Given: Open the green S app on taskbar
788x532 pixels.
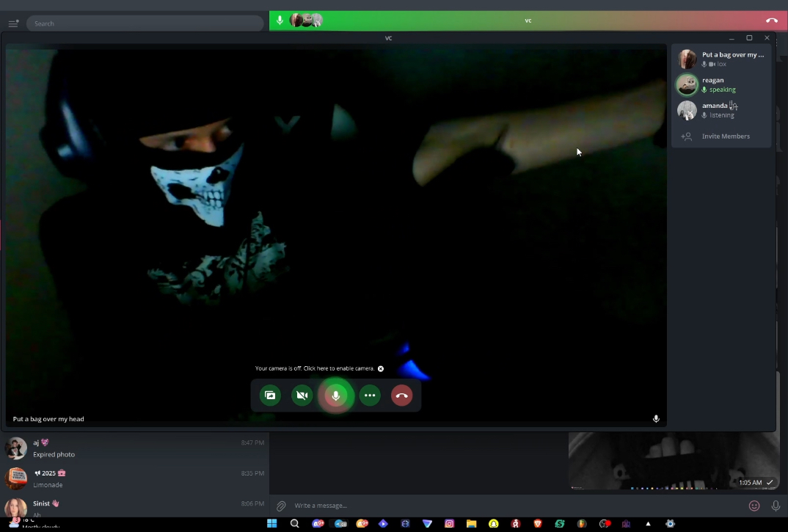Looking at the screenshot, I should [560, 523].
